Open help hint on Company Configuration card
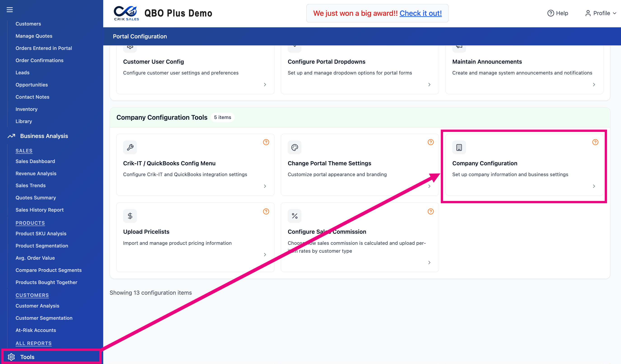This screenshot has height=364, width=621. coord(595,142)
